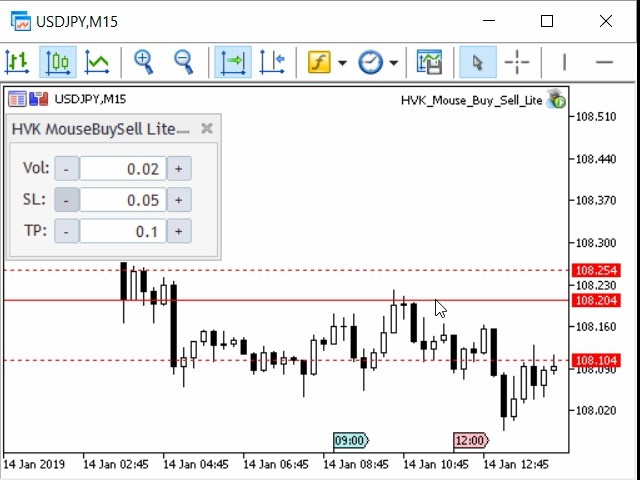Expand the indicators dropdown arrow
This screenshot has height=480, width=640.
point(342,63)
